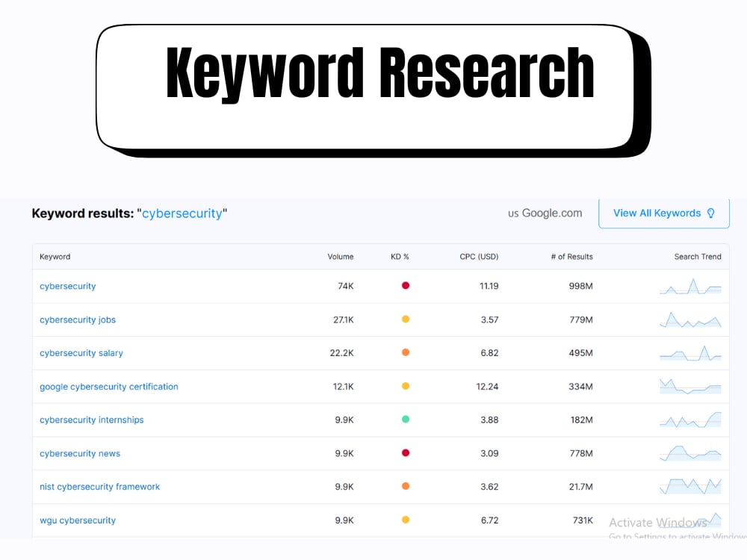Click the red KD dot for cybersecurity
This screenshot has width=747, height=560.
406,286
